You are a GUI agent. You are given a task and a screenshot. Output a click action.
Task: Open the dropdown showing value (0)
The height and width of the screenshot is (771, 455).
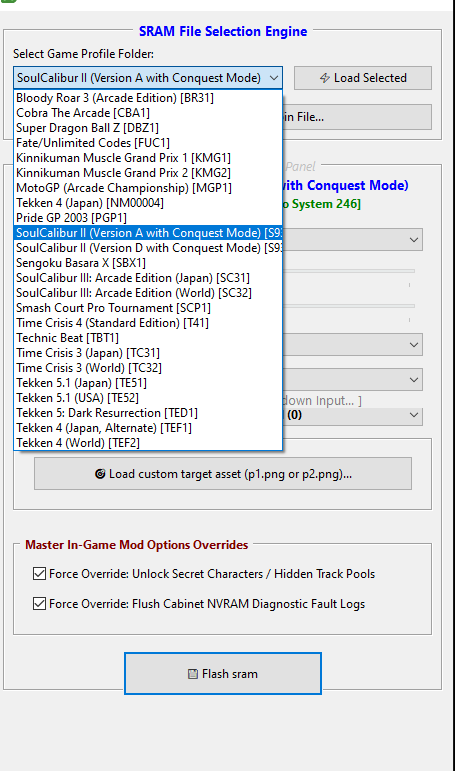352,415
